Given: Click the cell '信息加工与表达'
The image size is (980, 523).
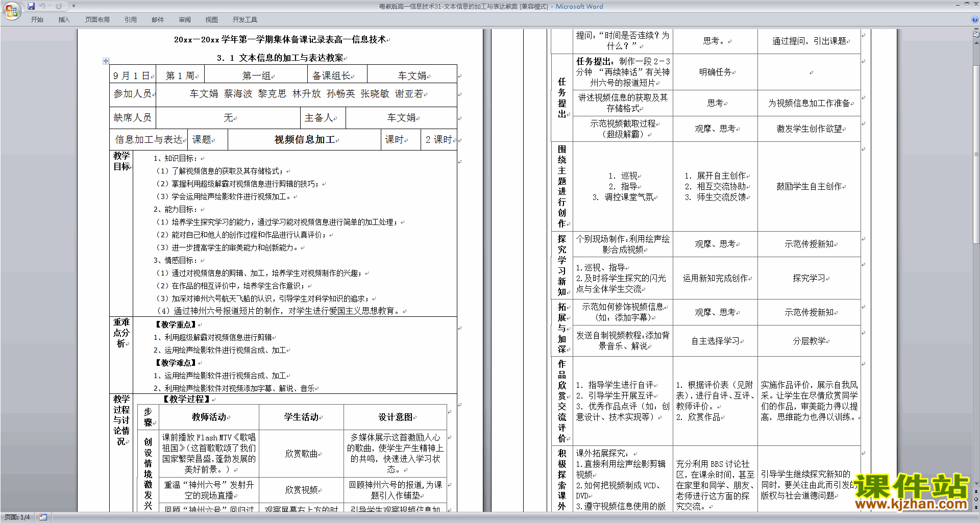Looking at the screenshot, I should 149,139.
